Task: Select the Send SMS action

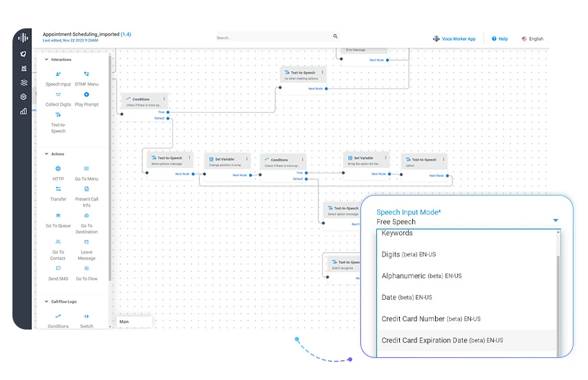Action: [x=58, y=269]
